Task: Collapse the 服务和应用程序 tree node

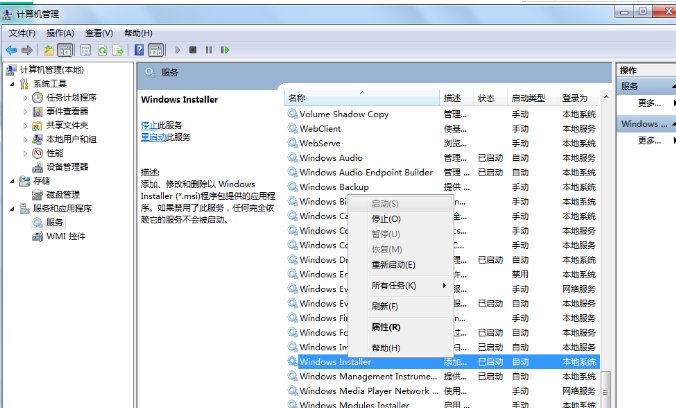Action: (x=13, y=209)
